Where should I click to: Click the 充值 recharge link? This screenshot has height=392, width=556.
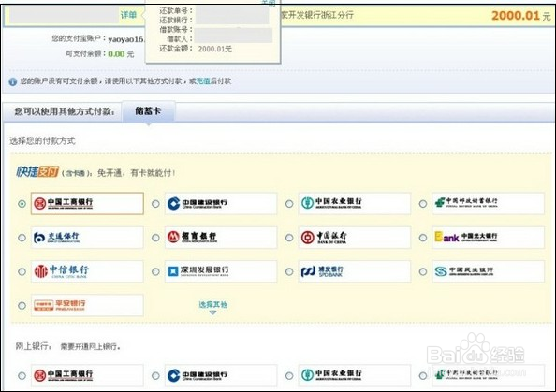[x=203, y=81]
